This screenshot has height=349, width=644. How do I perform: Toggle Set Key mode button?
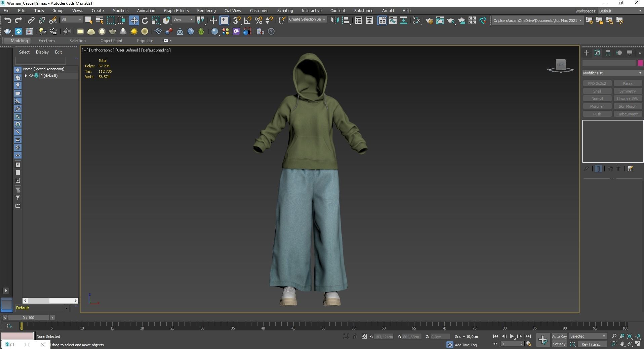point(559,344)
